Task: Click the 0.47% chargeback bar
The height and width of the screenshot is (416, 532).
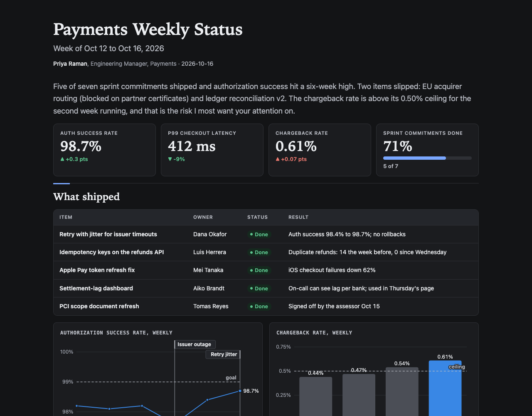Action: (x=359, y=395)
